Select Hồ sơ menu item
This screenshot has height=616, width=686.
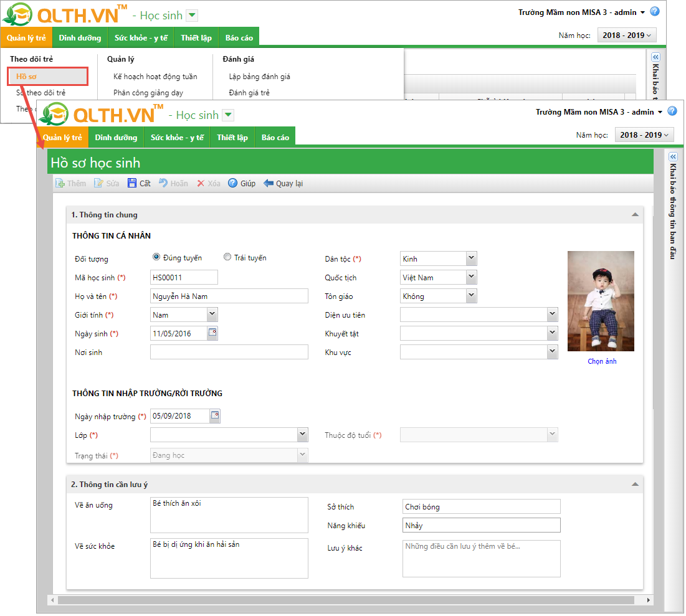click(48, 77)
